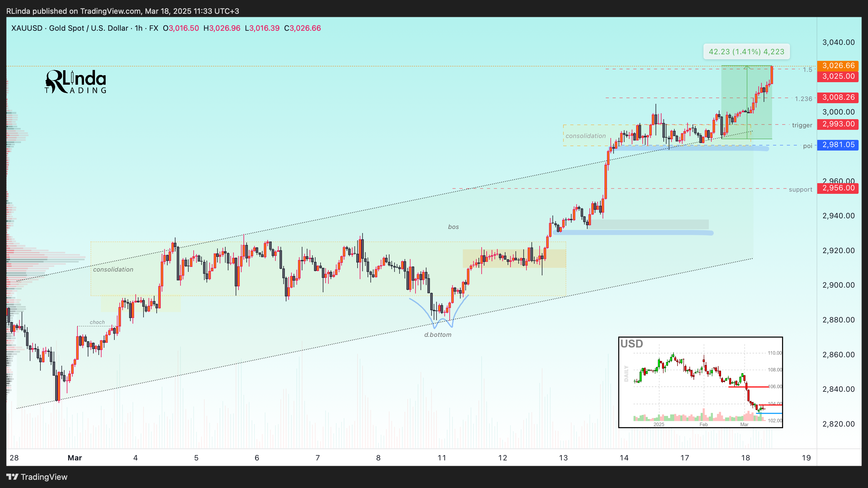Click the 2,880.00 price axis label
The height and width of the screenshot is (488, 868).
coord(838,320)
